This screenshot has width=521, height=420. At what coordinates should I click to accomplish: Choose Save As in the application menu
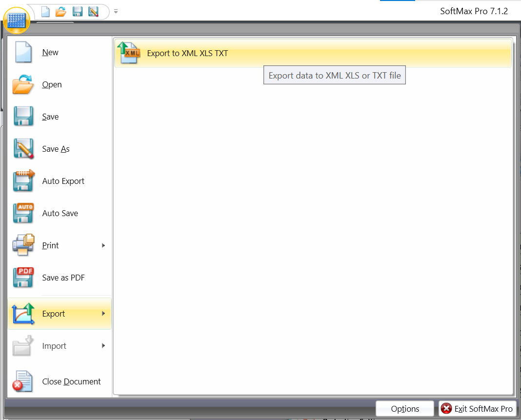pos(60,149)
